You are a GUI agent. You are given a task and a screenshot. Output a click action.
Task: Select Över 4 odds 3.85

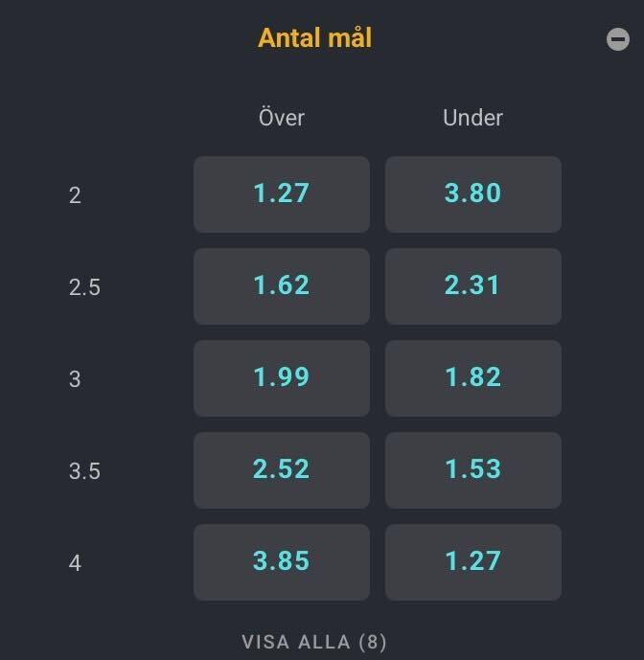coord(282,562)
